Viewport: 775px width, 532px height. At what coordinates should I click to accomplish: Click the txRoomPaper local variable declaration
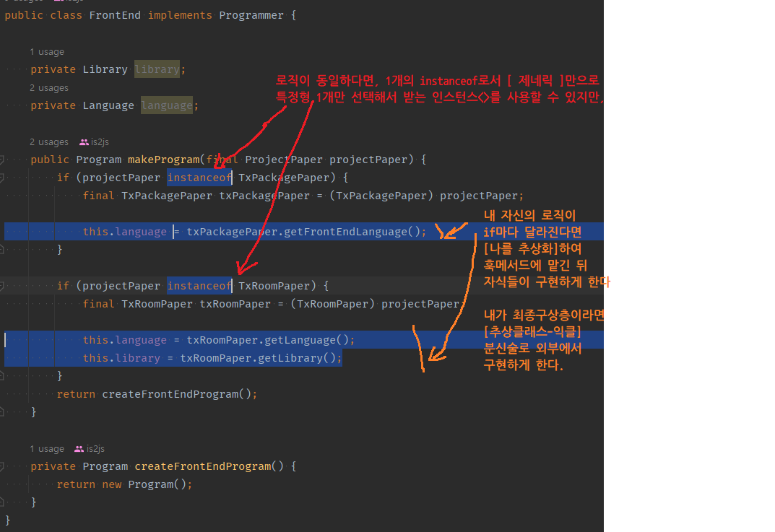[x=235, y=305]
